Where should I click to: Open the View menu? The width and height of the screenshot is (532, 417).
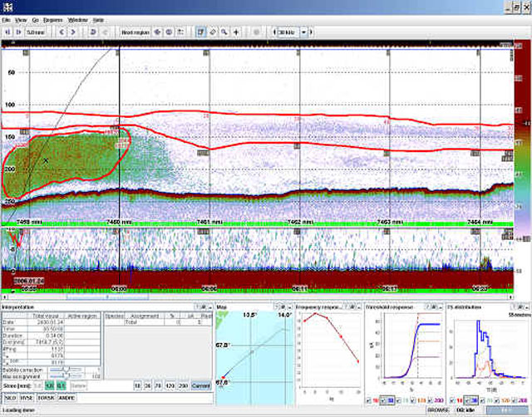click(20, 18)
